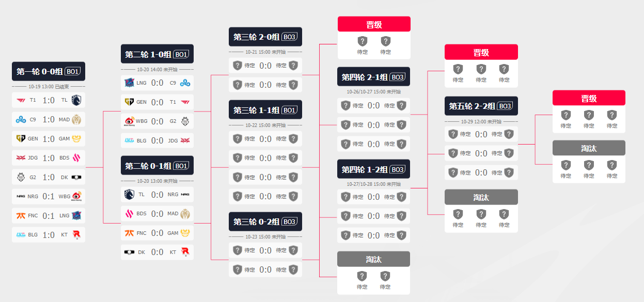Select the JDG logo in JDG vs BDS
The image size is (644, 302).
tap(21, 158)
